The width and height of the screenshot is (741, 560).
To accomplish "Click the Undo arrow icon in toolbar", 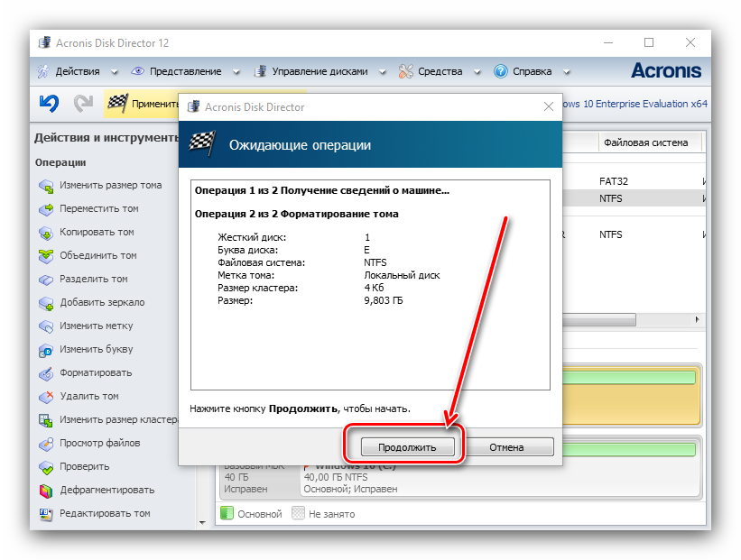I will pos(49,104).
